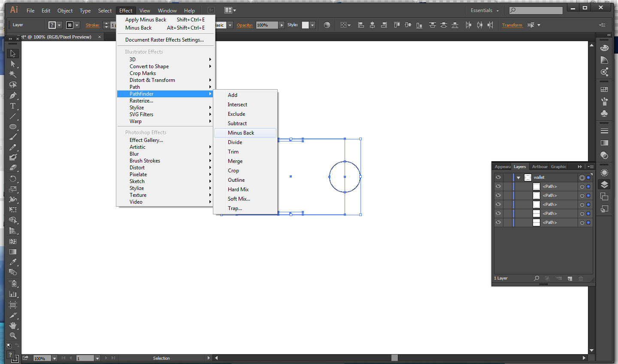The width and height of the screenshot is (618, 364).
Task: Select the Hand tool
Action: pyautogui.click(x=13, y=325)
